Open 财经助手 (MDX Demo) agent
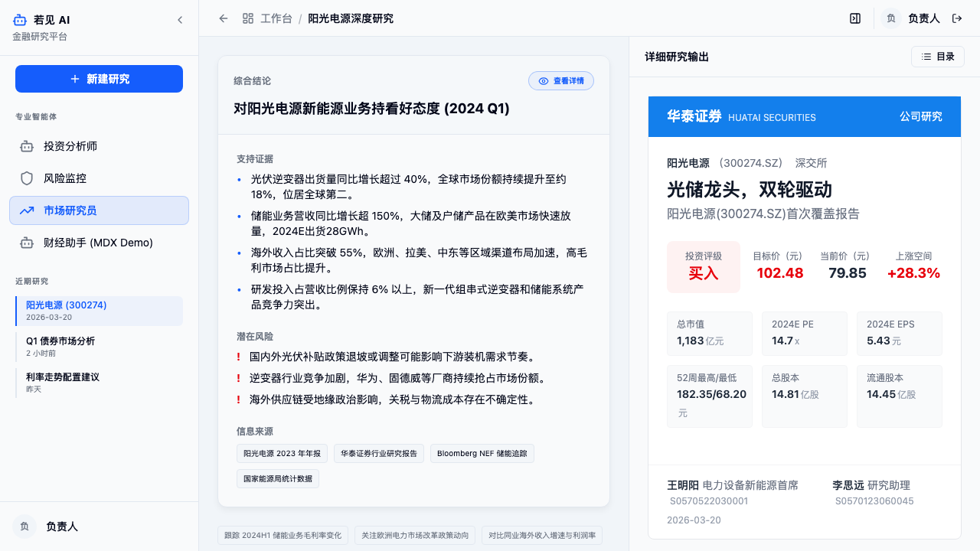980x551 pixels. click(x=99, y=243)
